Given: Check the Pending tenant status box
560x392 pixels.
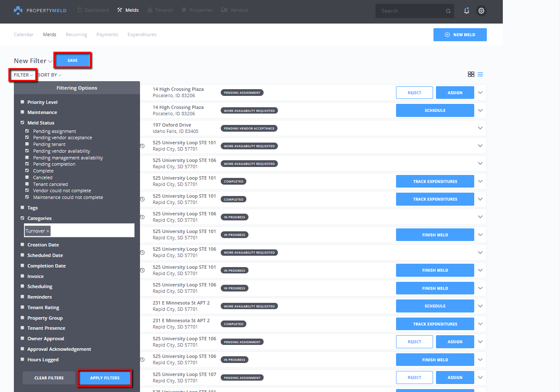Looking at the screenshot, I should 27,144.
